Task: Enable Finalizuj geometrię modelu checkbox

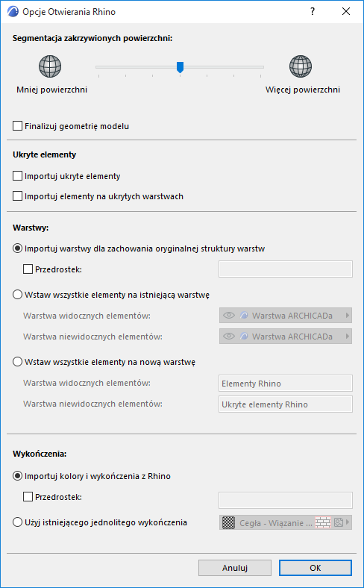Action: [x=18, y=125]
